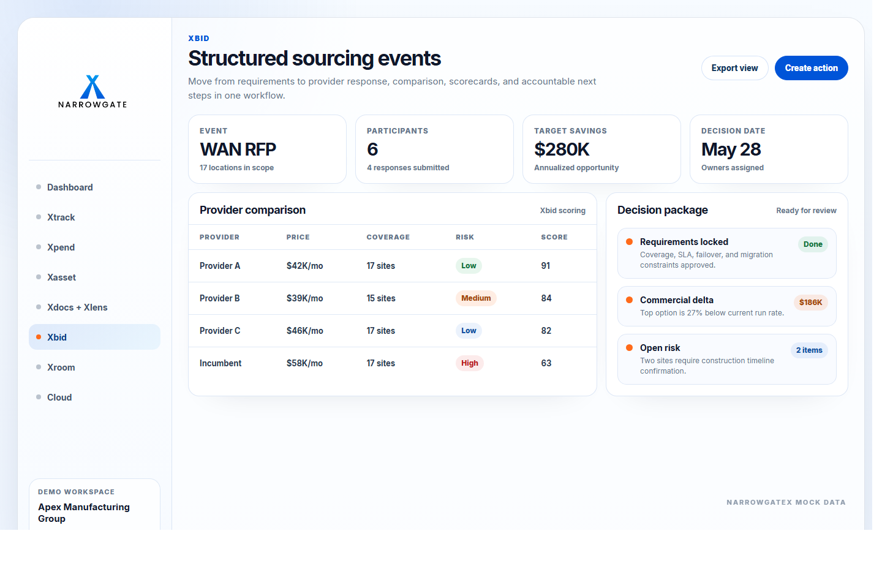Select Xdocs + Xlens in sidebar
This screenshot has height=588, width=882.
coord(94,307)
